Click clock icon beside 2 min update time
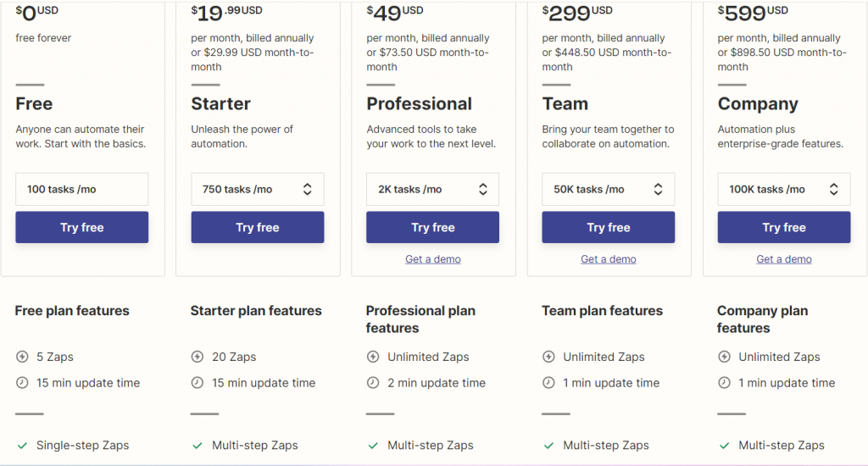The image size is (868, 466). tap(373, 383)
